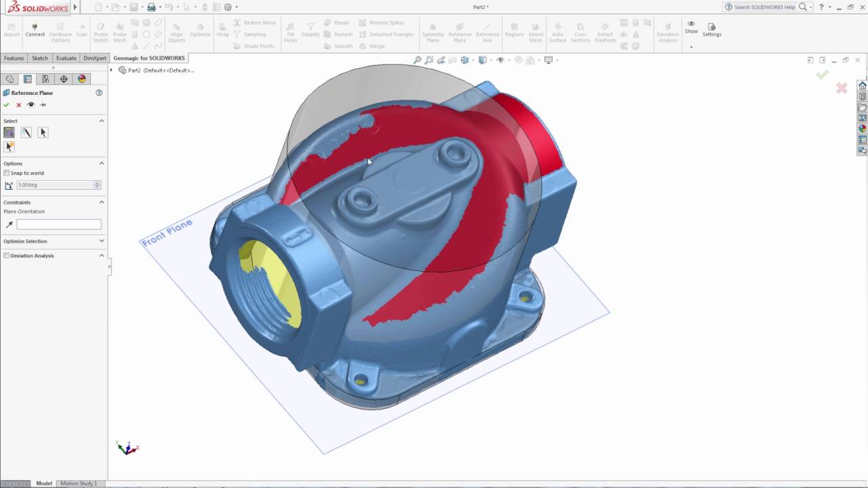
Task: Click the search magnifier icon
Action: [x=803, y=7]
